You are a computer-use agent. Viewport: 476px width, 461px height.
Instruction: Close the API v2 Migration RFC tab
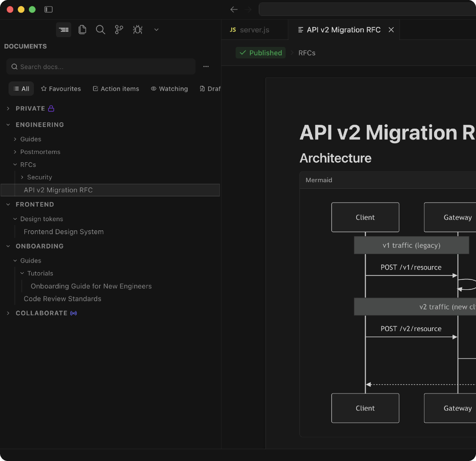click(391, 30)
